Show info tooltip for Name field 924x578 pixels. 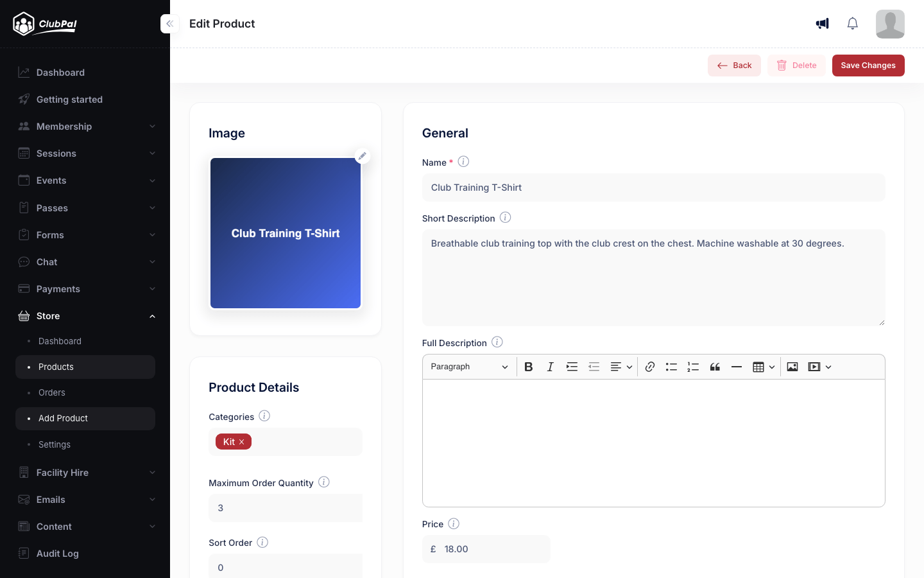click(x=463, y=162)
